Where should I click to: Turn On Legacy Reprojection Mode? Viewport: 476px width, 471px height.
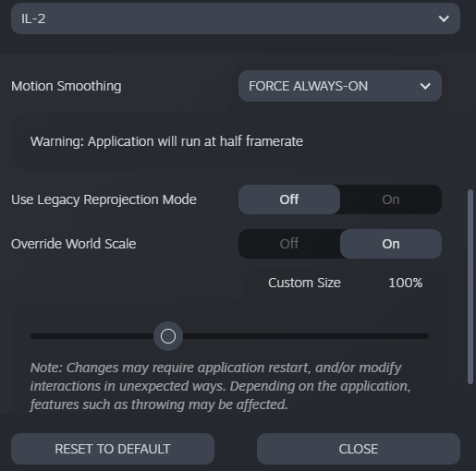tap(391, 199)
